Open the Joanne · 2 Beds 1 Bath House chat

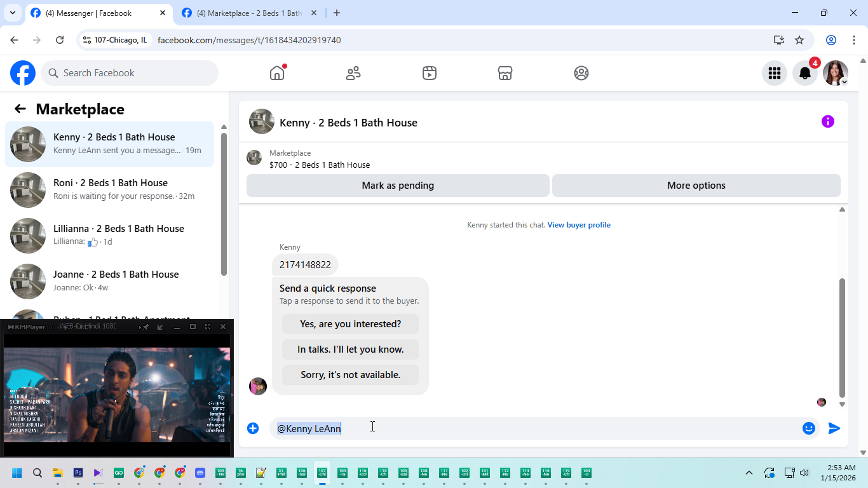110,281
